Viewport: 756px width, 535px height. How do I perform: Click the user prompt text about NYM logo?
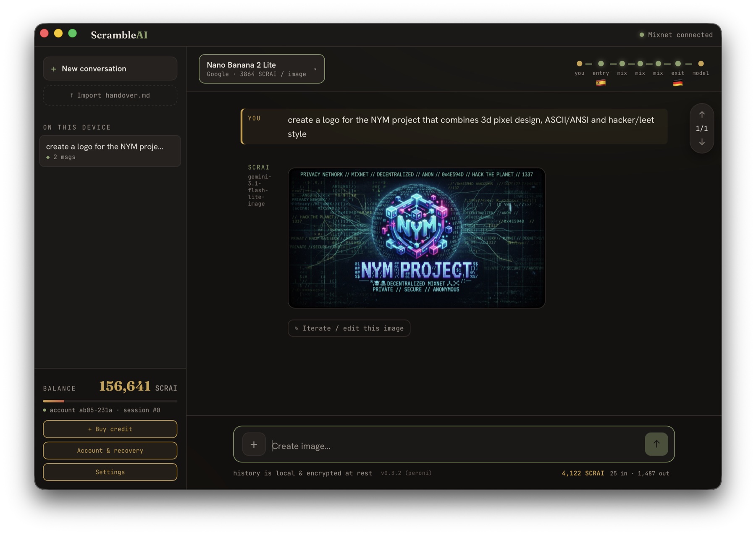(x=471, y=127)
